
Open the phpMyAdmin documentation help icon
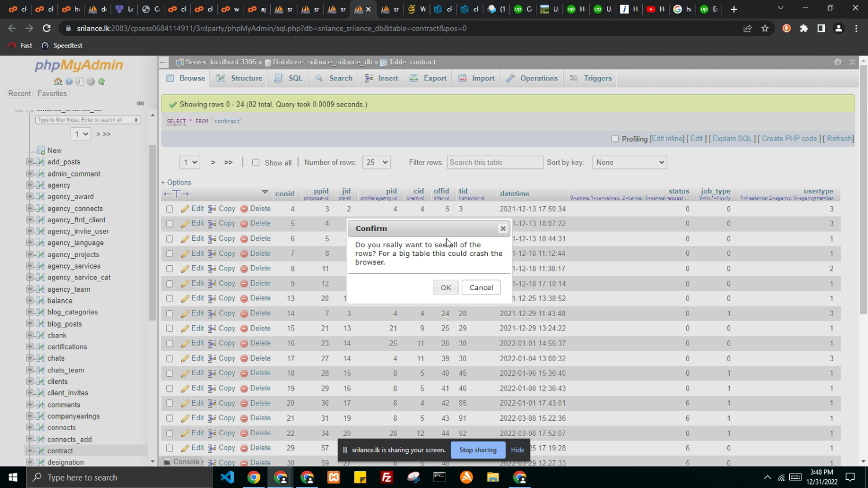69,82
